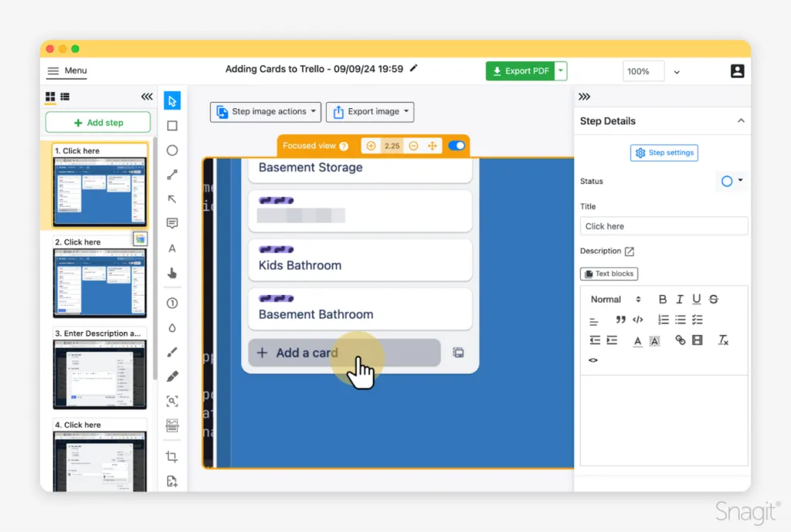The height and width of the screenshot is (532, 791).
Task: Select the circle shape tool
Action: coord(172,151)
